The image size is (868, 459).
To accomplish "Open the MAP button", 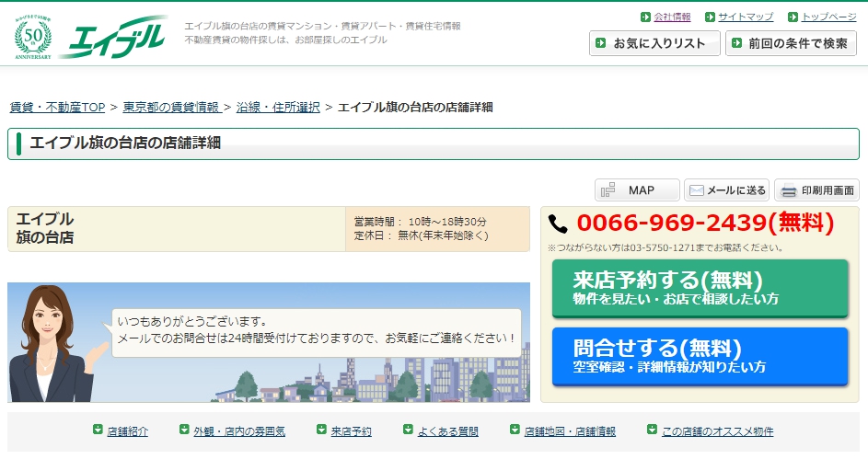I will 637,190.
